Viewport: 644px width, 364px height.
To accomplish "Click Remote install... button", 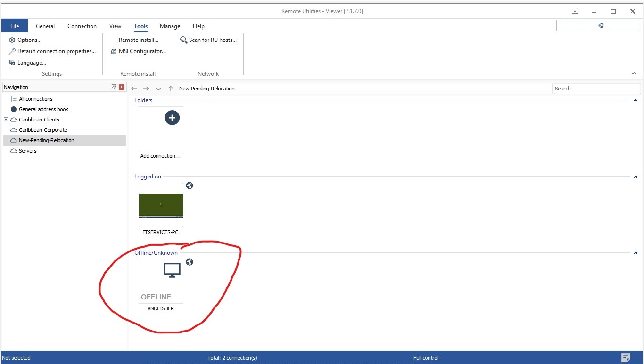I will [138, 40].
